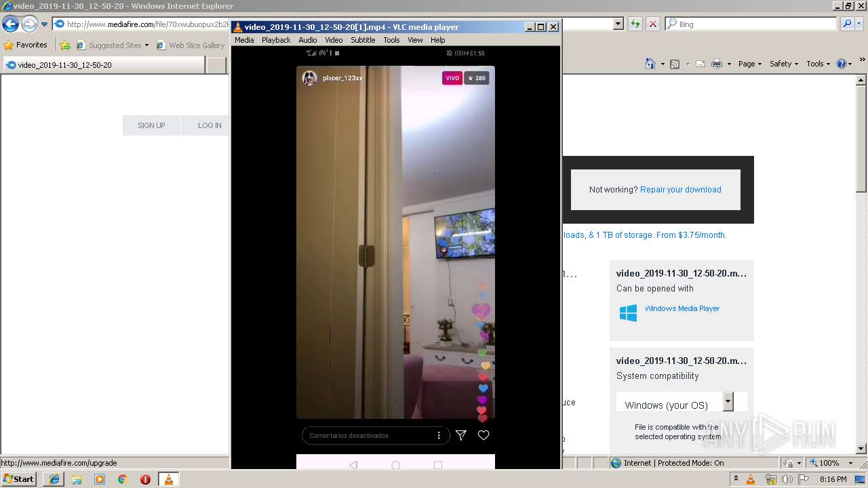Click the Read Mail icon
This screenshot has height=488, width=868.
700,64
